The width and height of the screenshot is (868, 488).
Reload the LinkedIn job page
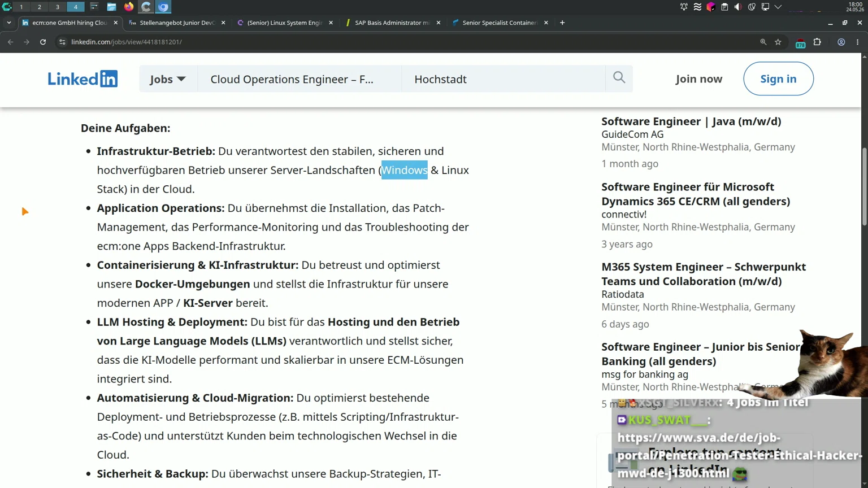pyautogui.click(x=43, y=42)
